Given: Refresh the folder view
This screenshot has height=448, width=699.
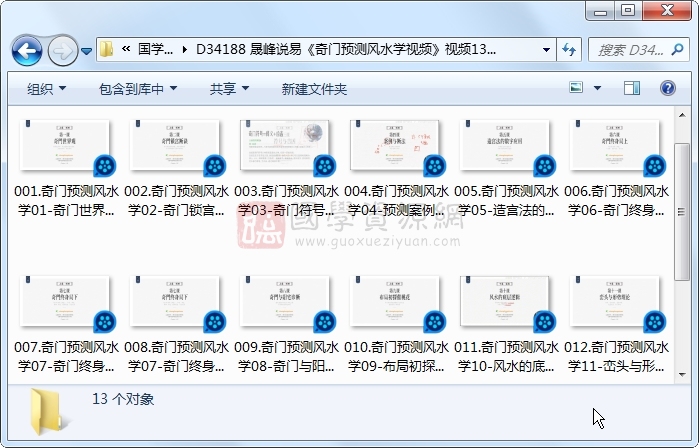Looking at the screenshot, I should coord(569,49).
